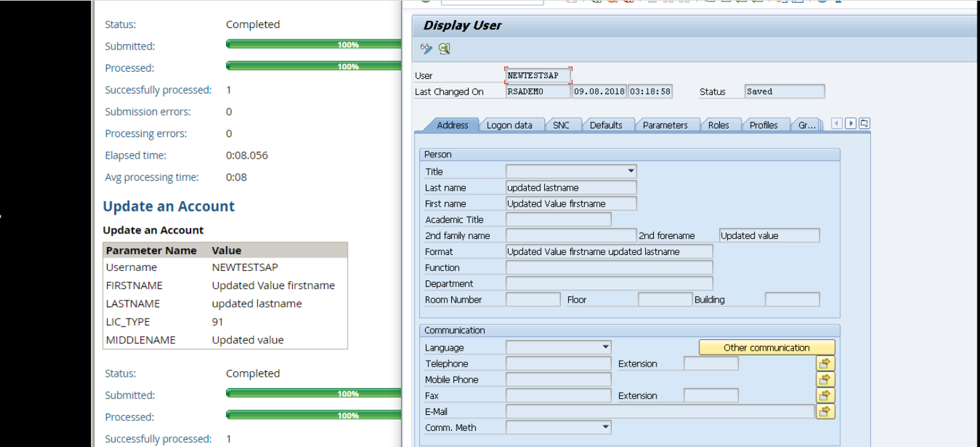Click the User field containing NEWTESTSAP
This screenshot has width=980, height=447.
(x=538, y=76)
